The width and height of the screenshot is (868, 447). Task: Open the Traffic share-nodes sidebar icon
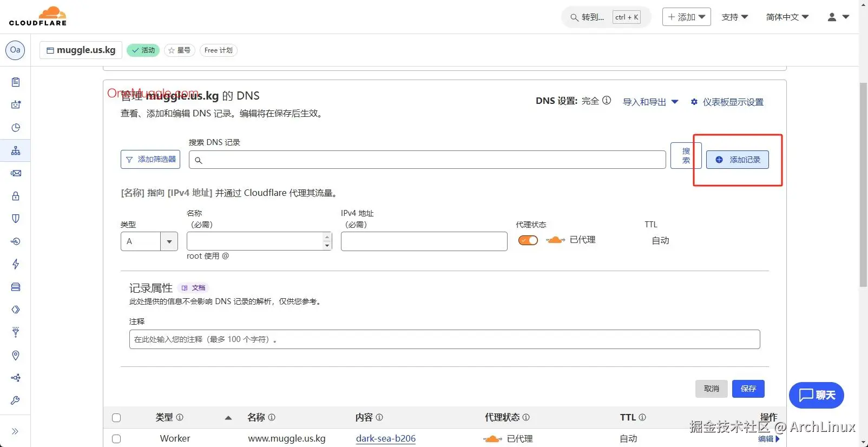click(16, 378)
